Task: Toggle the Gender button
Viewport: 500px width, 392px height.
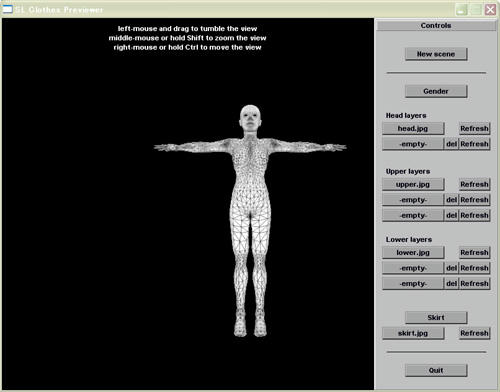Action: [x=436, y=91]
